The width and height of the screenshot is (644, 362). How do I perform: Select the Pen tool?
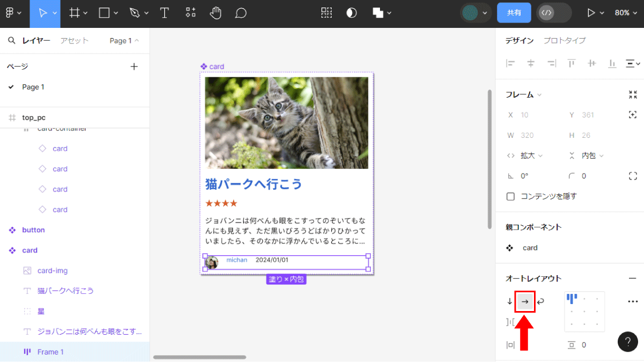click(x=134, y=13)
